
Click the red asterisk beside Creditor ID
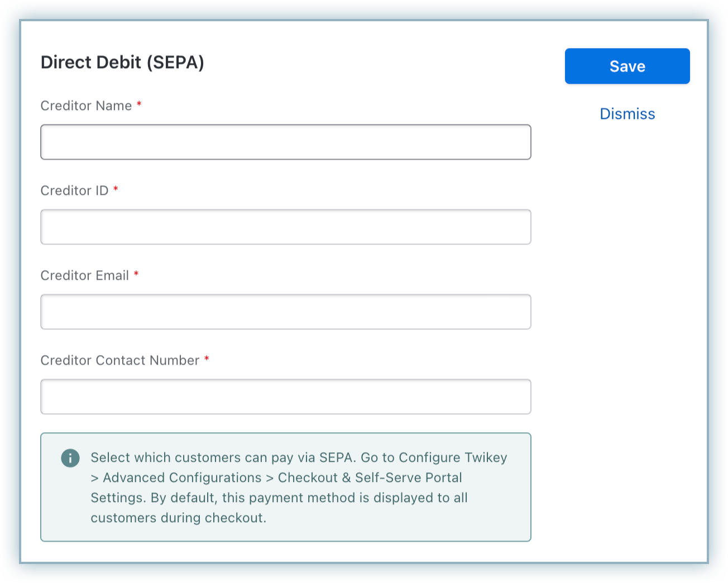pyautogui.click(x=116, y=190)
